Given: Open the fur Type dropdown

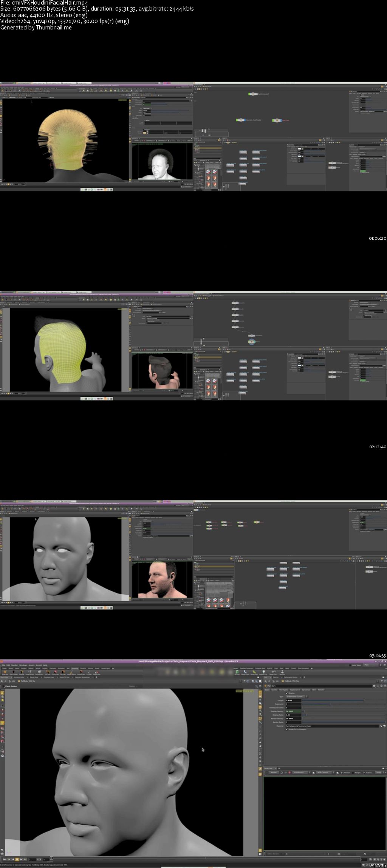Looking at the screenshot, I should click(297, 697).
